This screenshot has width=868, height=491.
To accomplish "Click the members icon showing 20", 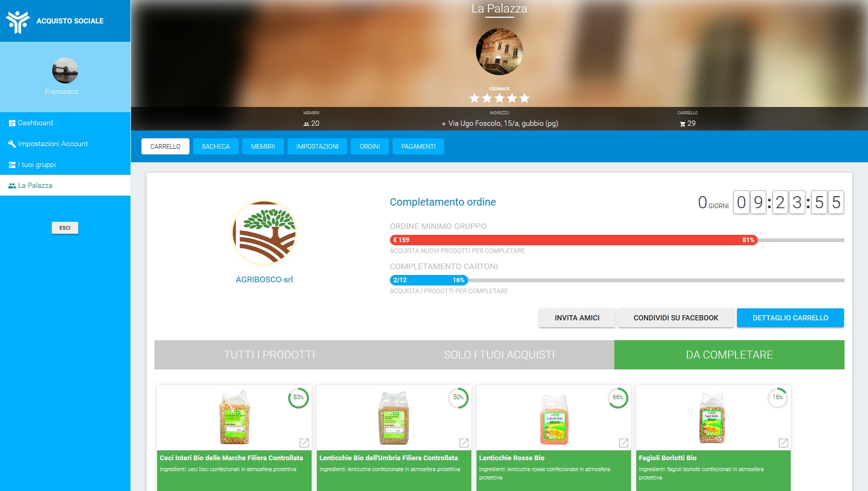I will [306, 124].
